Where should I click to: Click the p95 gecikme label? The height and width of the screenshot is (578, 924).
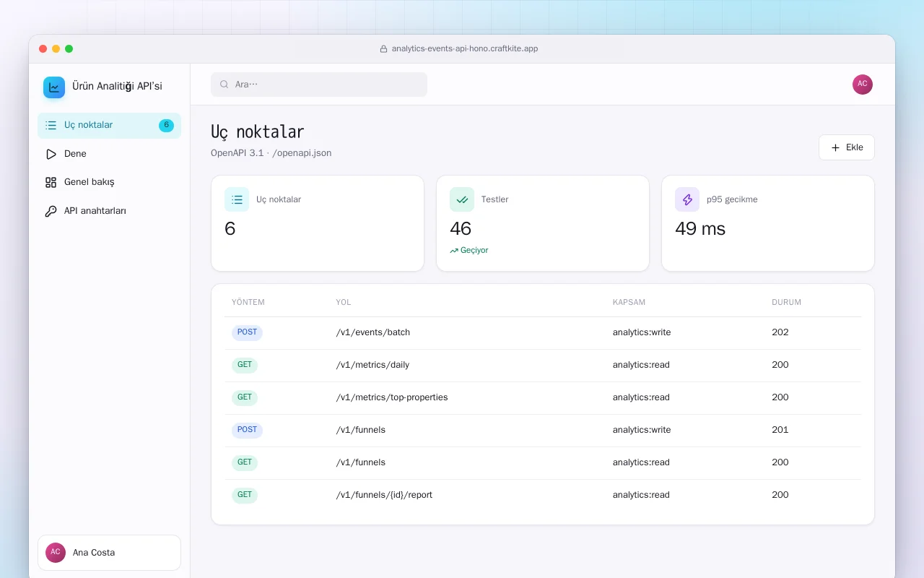(x=732, y=199)
